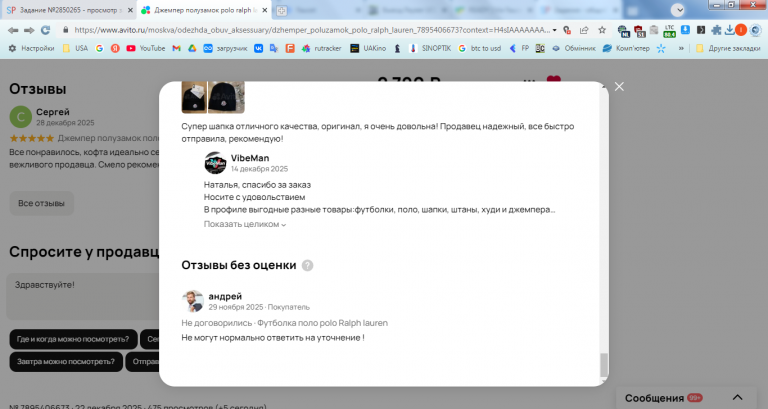Image resolution: width=768 pixels, height=409 pixels.
Task: Open the Google Translate bookmark icon
Action: [274, 48]
